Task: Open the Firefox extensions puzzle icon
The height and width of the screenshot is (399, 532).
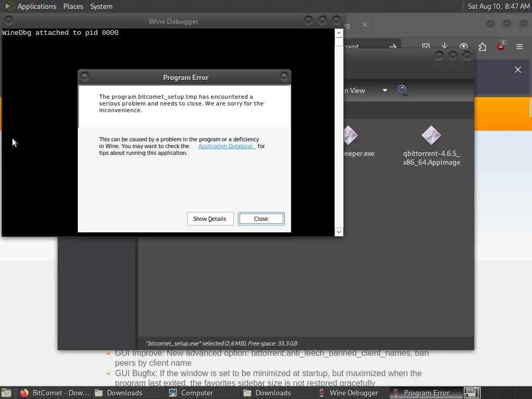Action: (x=482, y=46)
